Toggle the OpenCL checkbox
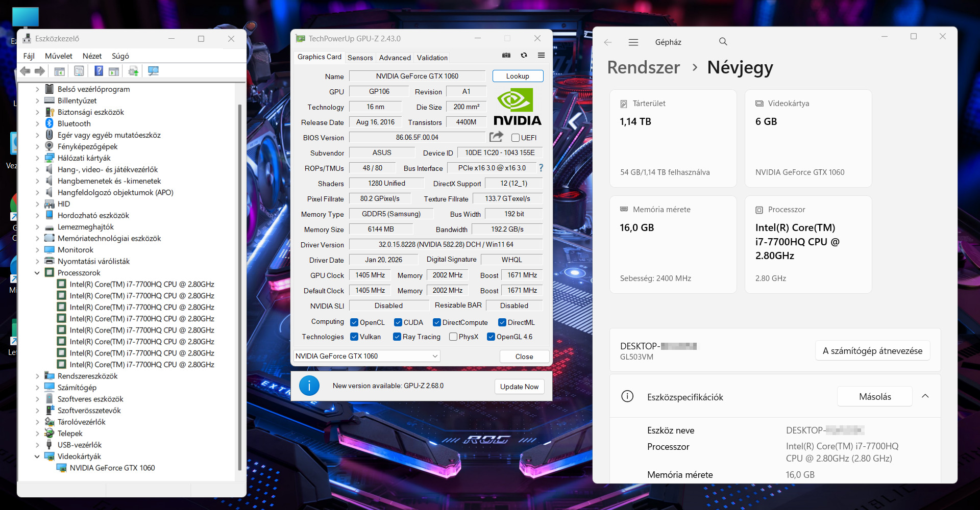The width and height of the screenshot is (980, 510). point(354,322)
